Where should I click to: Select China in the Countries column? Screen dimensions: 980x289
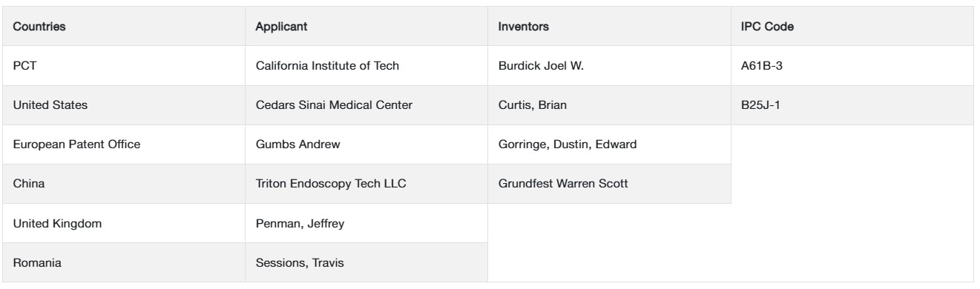[x=27, y=184]
